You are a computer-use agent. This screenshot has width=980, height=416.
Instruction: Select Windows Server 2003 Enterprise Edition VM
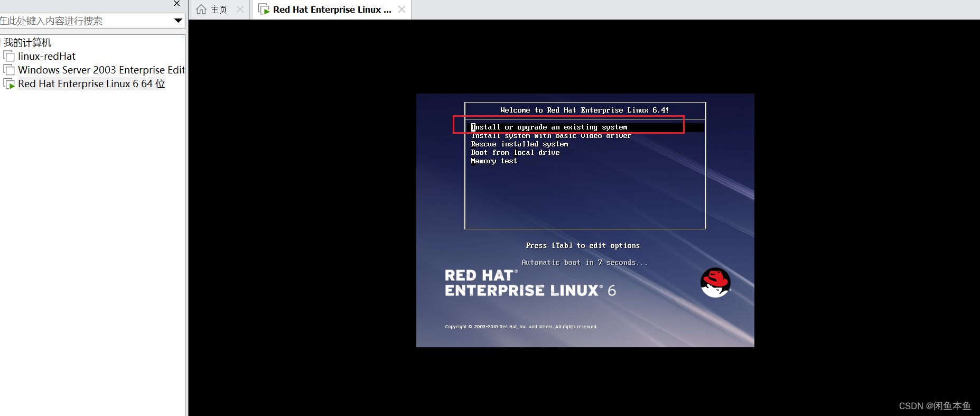[x=101, y=70]
